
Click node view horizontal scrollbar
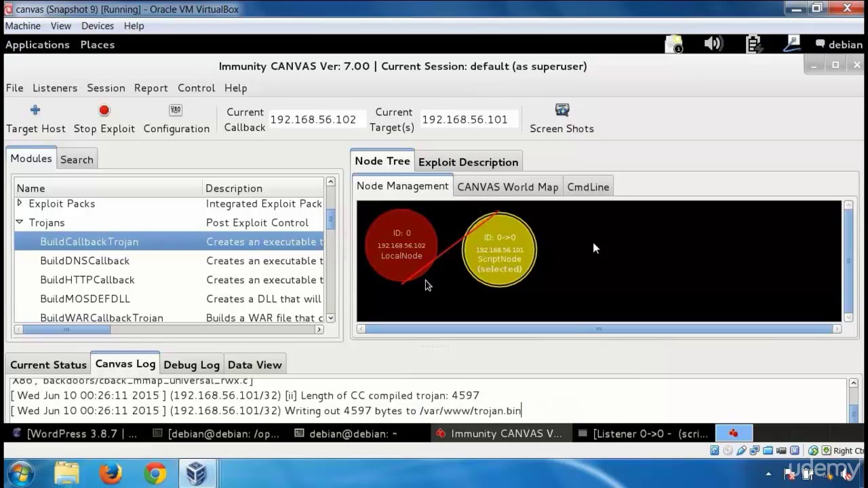[599, 329]
